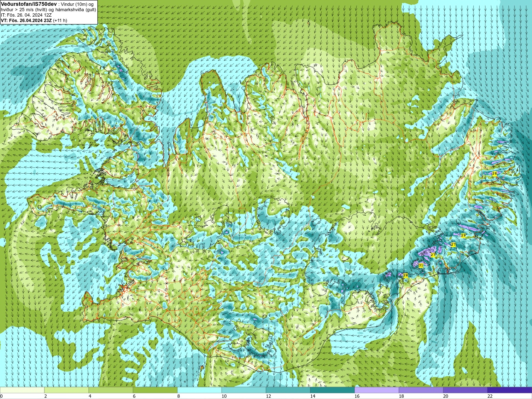Click the legend scale value 16
The height and width of the screenshot is (399, 532).
[357, 396]
